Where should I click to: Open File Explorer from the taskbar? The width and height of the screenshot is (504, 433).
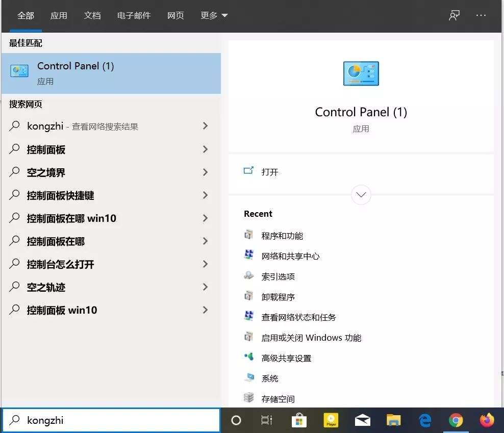tap(393, 420)
